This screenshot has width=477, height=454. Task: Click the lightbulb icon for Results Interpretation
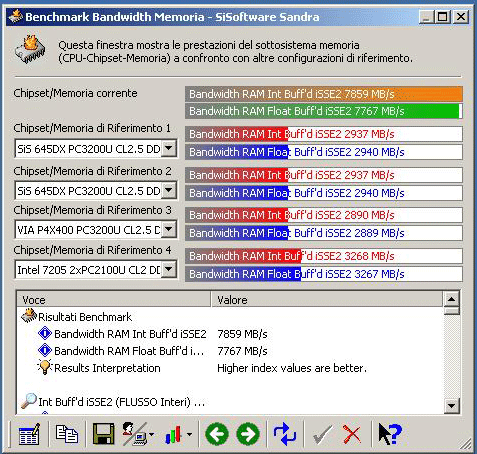[45, 367]
